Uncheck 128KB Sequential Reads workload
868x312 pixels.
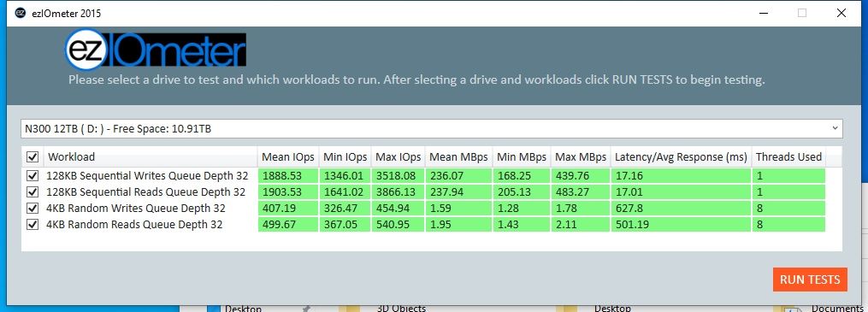coord(32,192)
